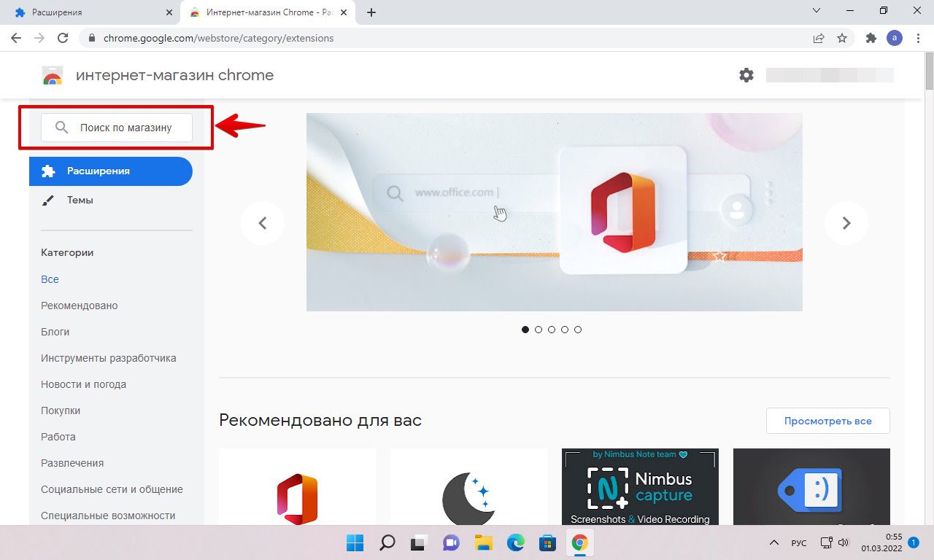Reload the page with the refresh icon

(63, 38)
